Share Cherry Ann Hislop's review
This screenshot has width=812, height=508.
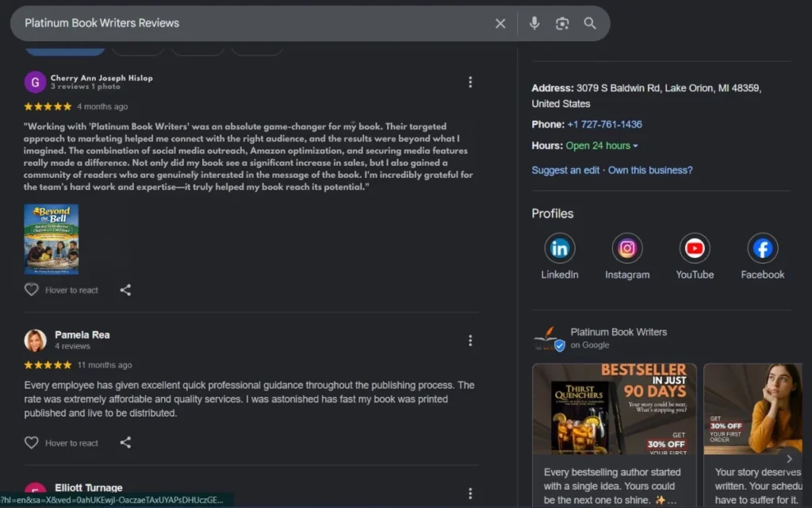point(125,290)
